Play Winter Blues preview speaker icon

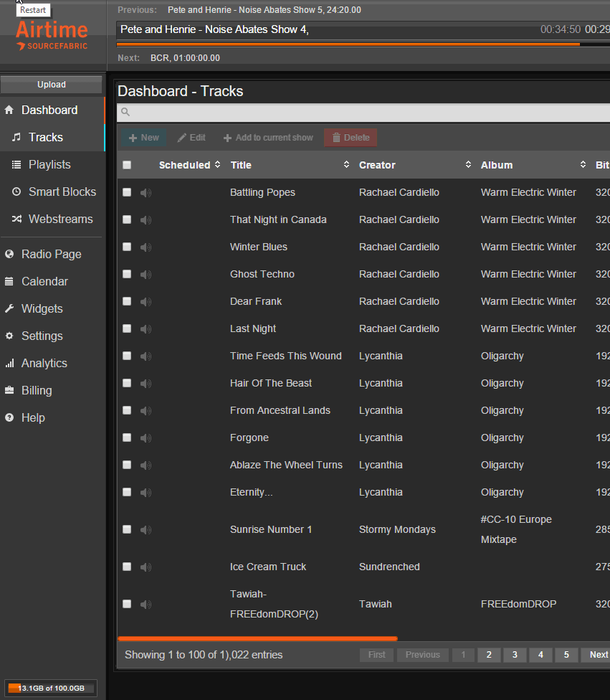click(146, 247)
